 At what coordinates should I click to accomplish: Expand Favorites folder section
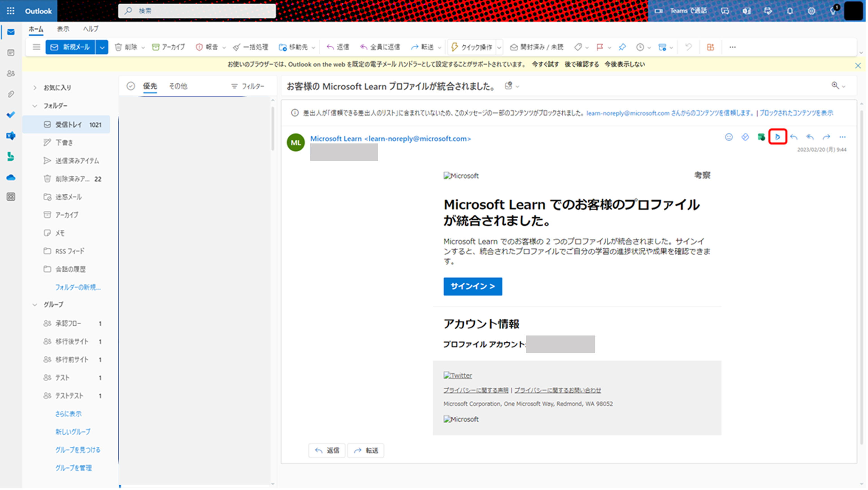point(35,88)
